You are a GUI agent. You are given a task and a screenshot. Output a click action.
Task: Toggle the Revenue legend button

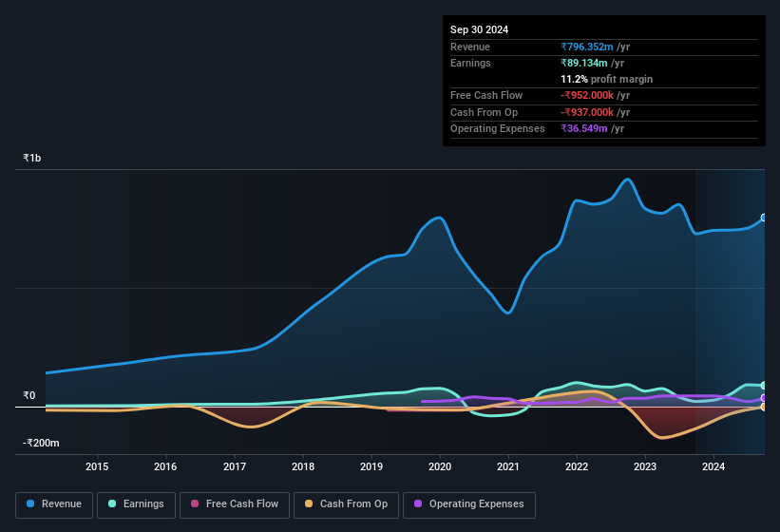click(x=54, y=505)
